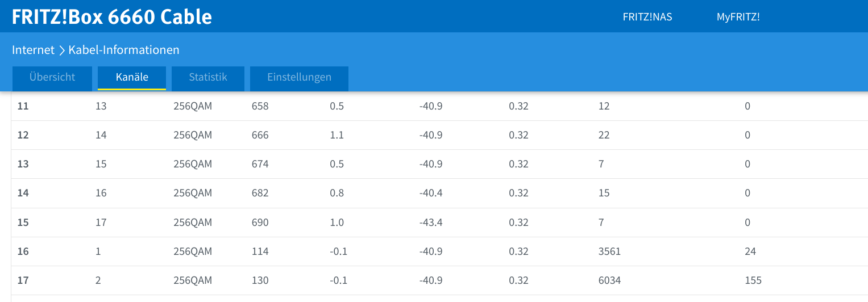Switch to the Übersicht tab
Image resolution: width=868 pixels, height=302 pixels.
tap(52, 78)
